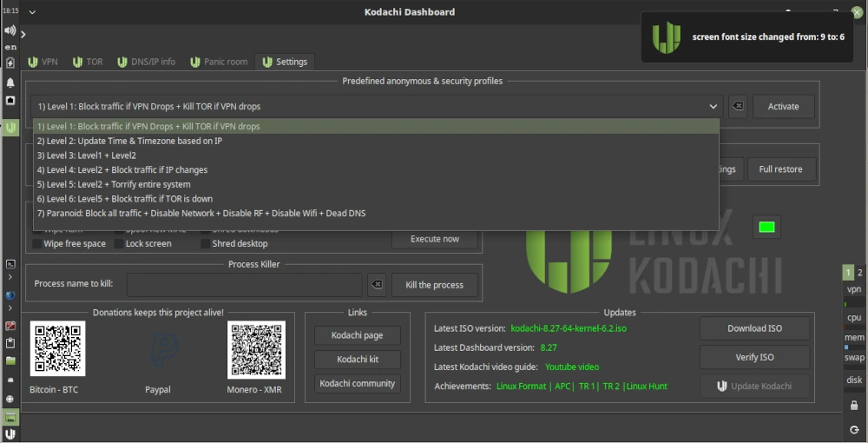Expand the launcher arrow below the terminal icon
Image resolution: width=868 pixels, height=443 pixels.
click(x=10, y=277)
